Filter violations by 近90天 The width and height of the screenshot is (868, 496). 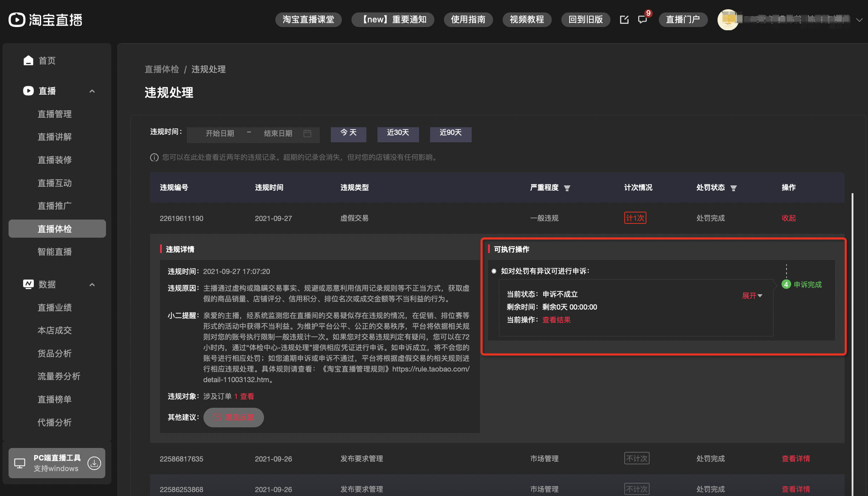tap(451, 134)
